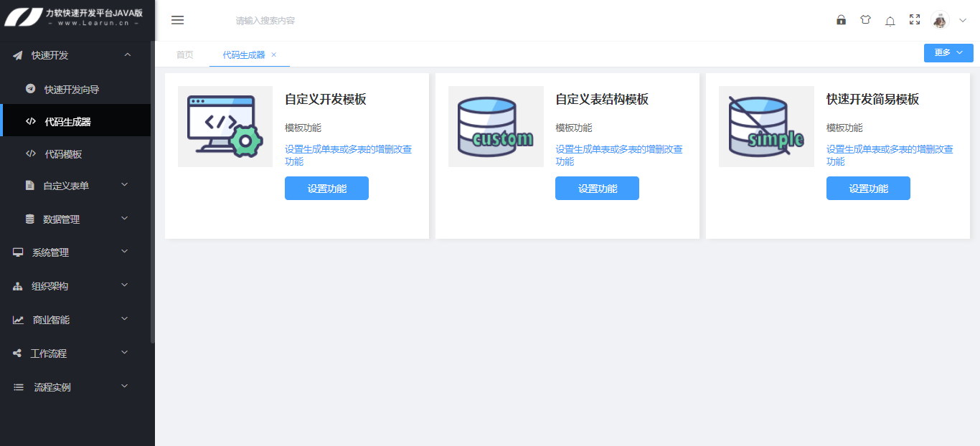Viewport: 980px width, 446px height.
Task: Open the theme skin icon beside the lock
Action: tap(865, 20)
